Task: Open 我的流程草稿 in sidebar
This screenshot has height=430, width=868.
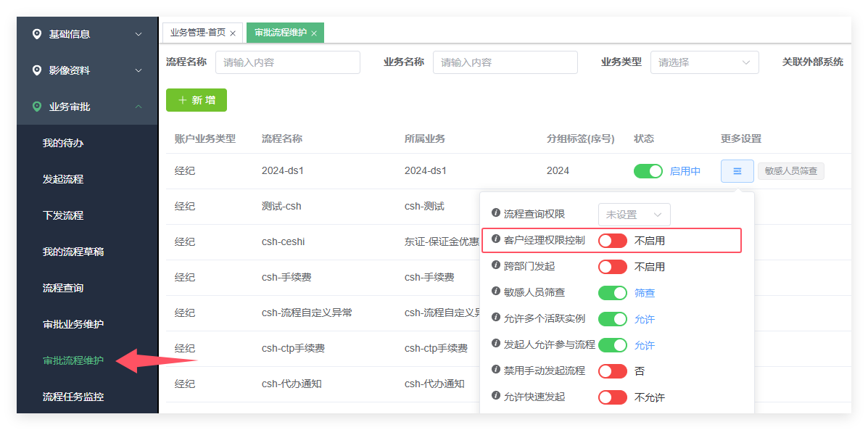Action: coord(73,252)
